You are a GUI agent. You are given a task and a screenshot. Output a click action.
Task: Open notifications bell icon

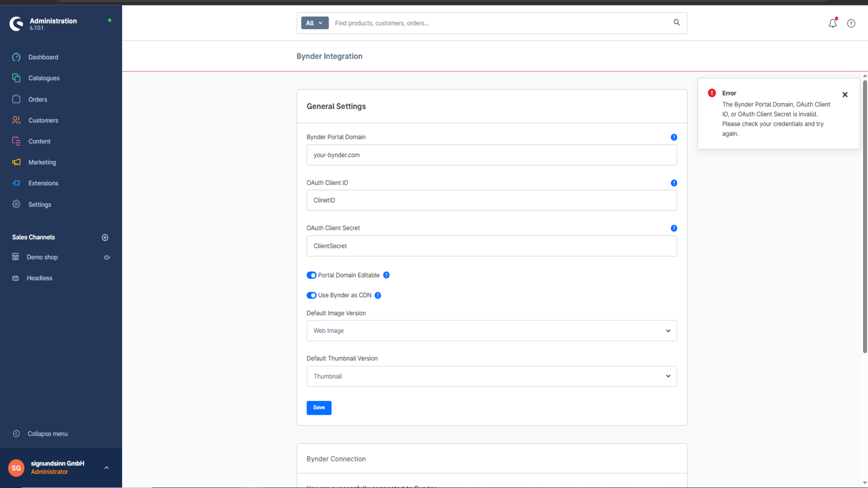tap(833, 23)
